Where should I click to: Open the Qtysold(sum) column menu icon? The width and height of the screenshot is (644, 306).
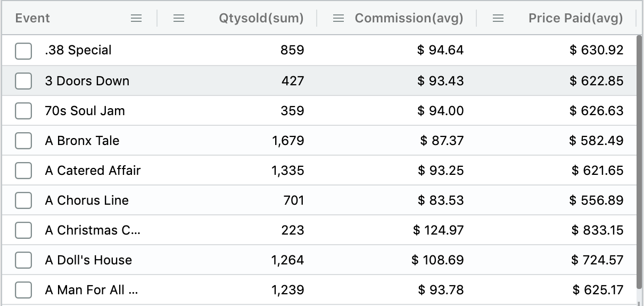coord(179,18)
